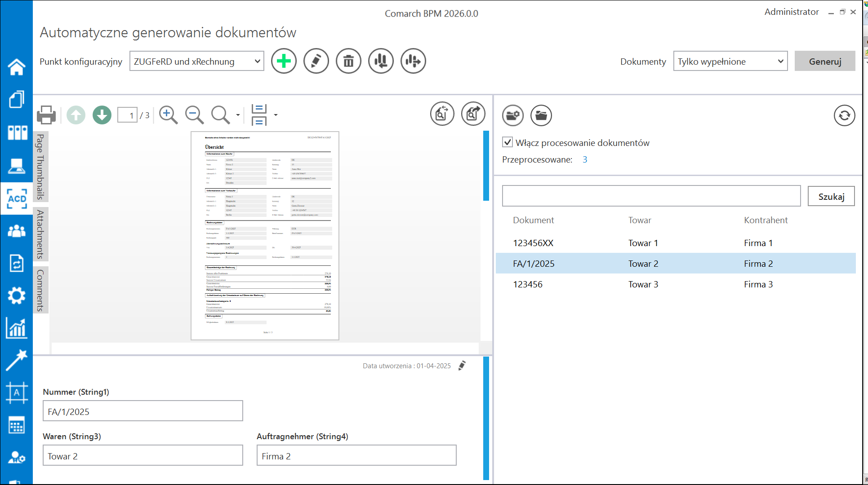Expand the page layout mode dropdown arrow
This screenshot has width=868, height=485.
click(x=276, y=115)
